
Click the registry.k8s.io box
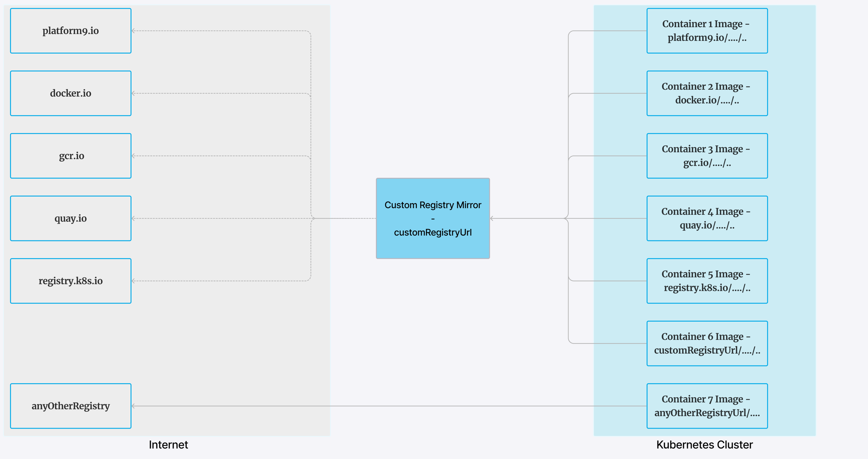pyautogui.click(x=70, y=281)
